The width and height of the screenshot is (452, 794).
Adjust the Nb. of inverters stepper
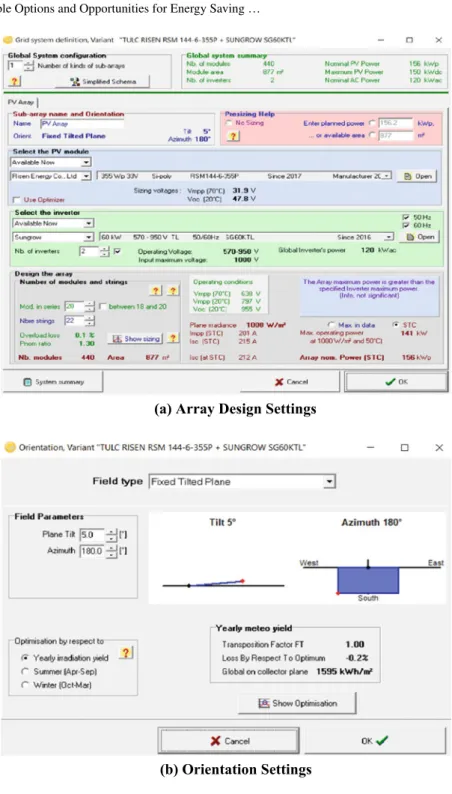pyautogui.click(x=104, y=251)
